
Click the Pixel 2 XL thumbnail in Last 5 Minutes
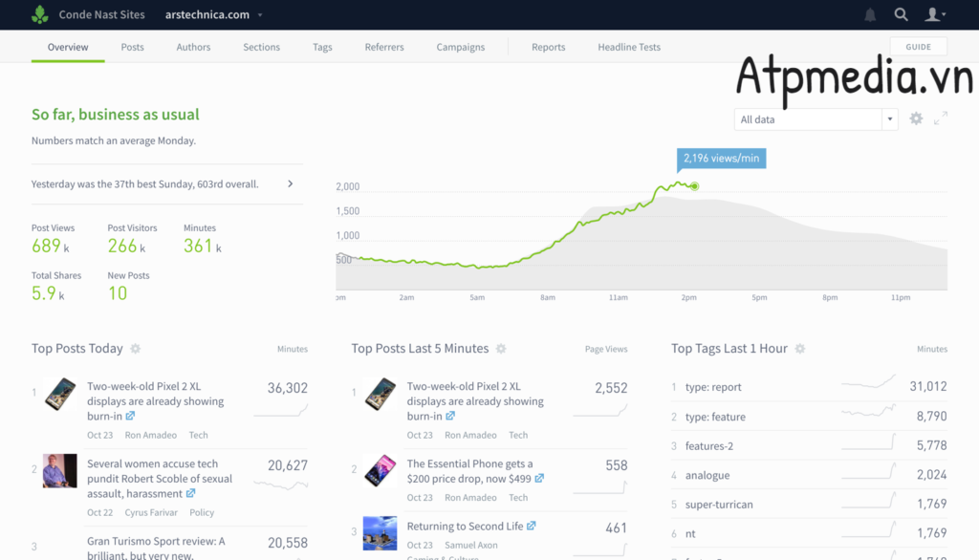pos(380,394)
